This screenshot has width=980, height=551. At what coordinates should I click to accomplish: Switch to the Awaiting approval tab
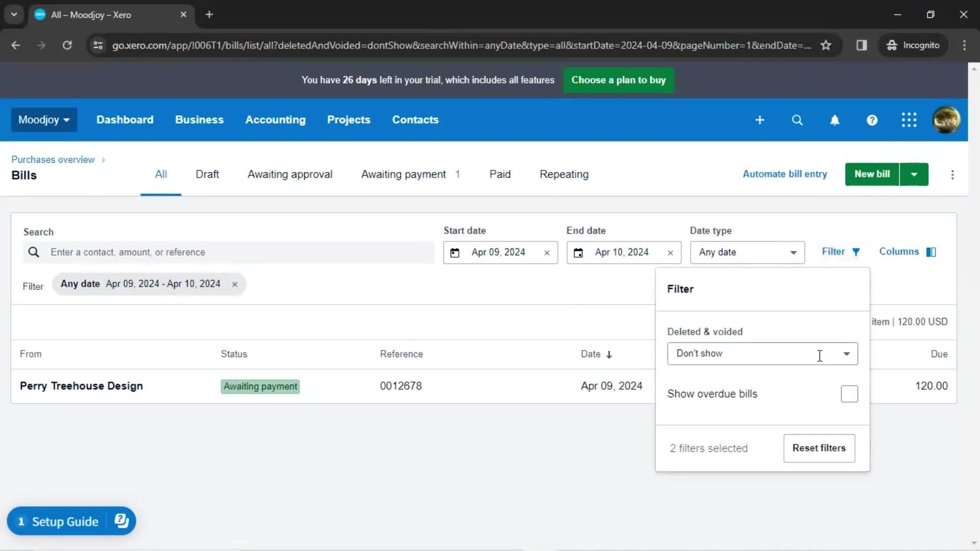tap(290, 174)
